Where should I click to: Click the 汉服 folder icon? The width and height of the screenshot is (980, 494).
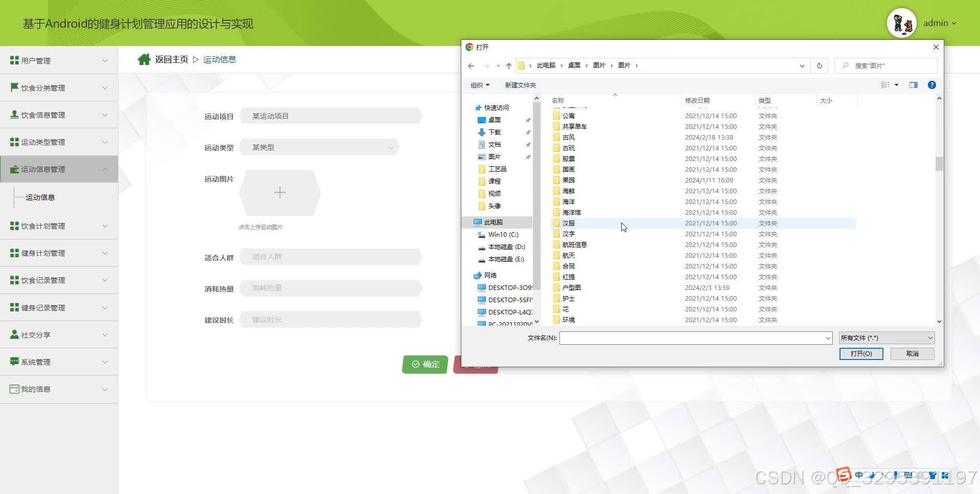point(556,223)
